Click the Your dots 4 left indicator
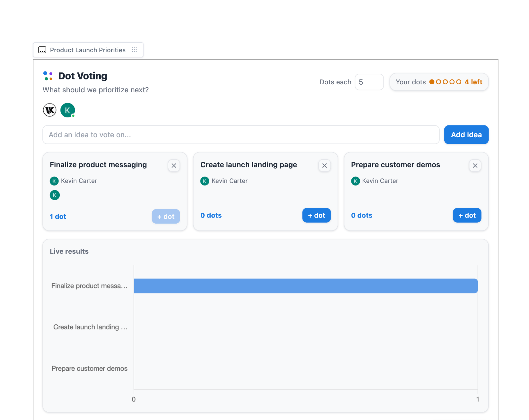This screenshot has width=529, height=420. click(x=439, y=82)
